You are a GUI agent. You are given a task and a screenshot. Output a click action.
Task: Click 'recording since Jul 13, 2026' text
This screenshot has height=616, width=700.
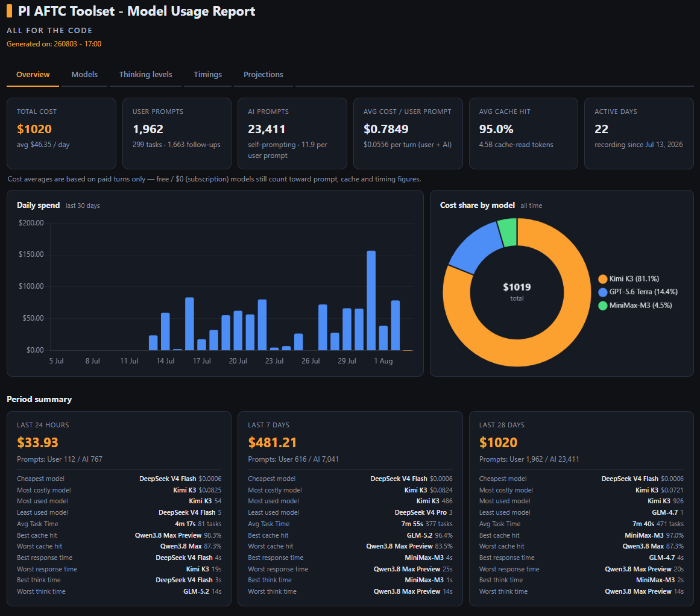(639, 145)
